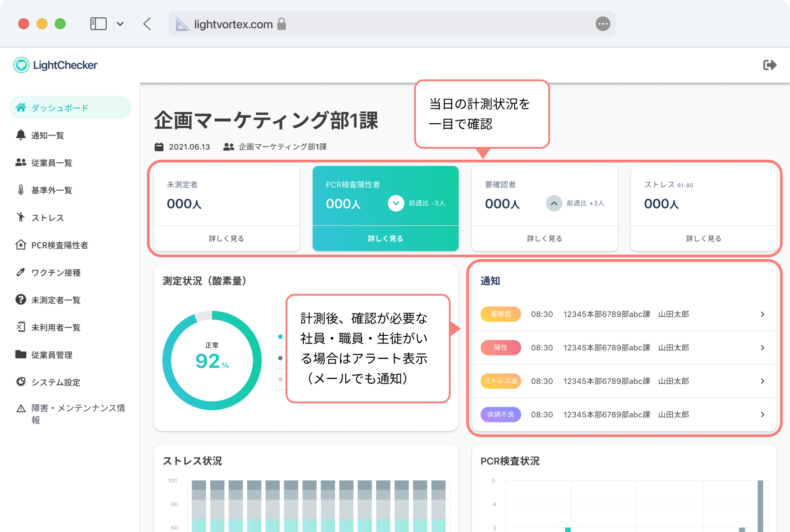Click the ストレス状況 chart heading
790x532 pixels.
click(192, 461)
